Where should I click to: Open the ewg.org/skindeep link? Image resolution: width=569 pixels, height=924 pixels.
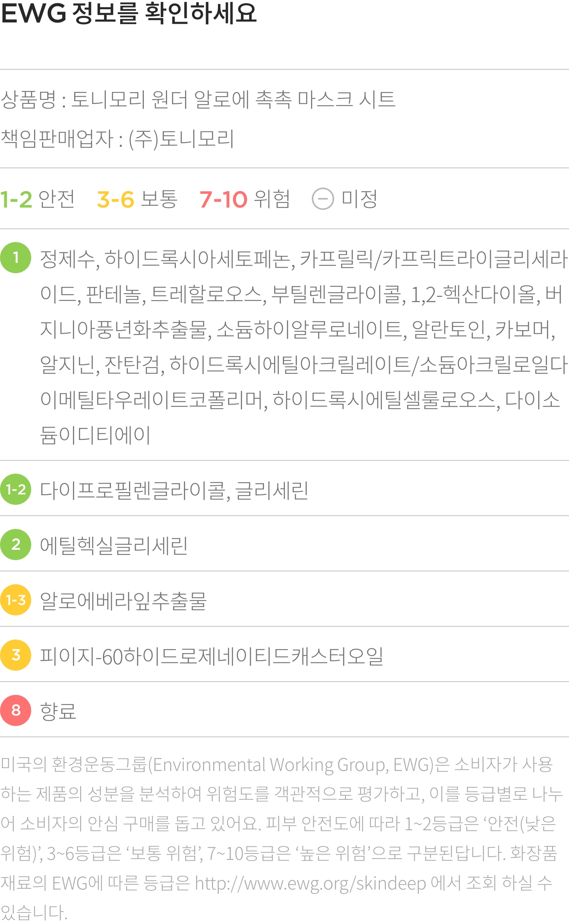pos(311,884)
